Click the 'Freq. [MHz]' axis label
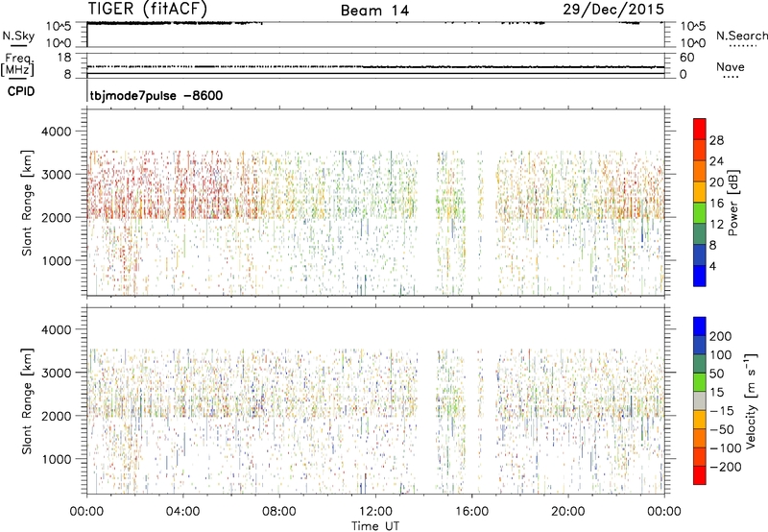 (17, 64)
